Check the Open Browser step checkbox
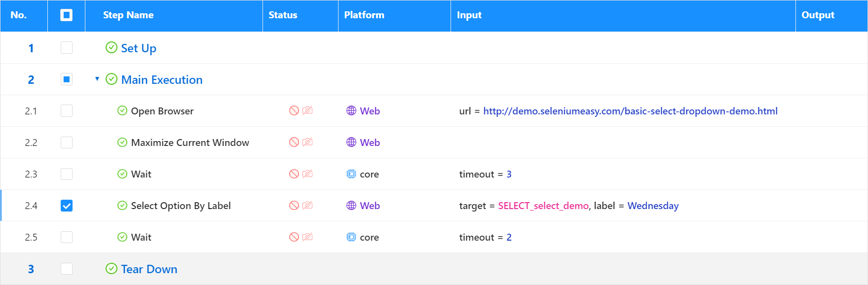868x285 pixels. tap(66, 110)
